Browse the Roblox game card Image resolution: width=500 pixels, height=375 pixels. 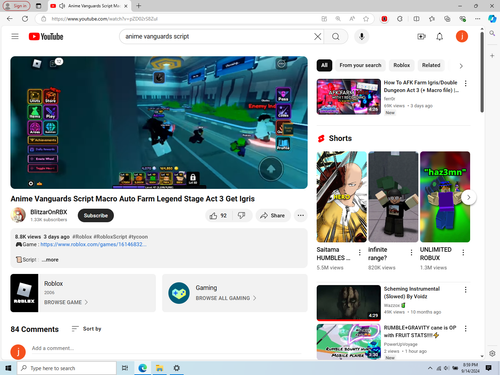83,293
